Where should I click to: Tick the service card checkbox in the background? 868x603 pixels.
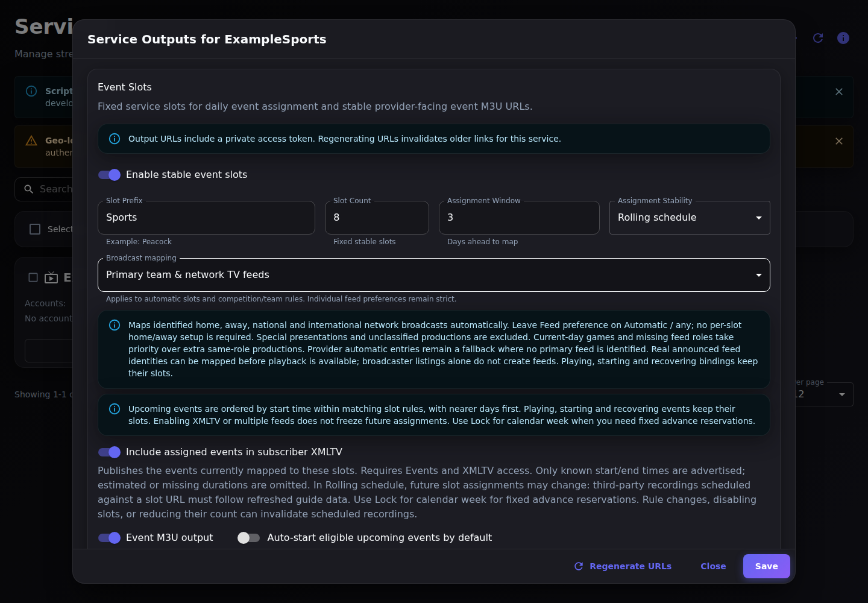(x=33, y=277)
